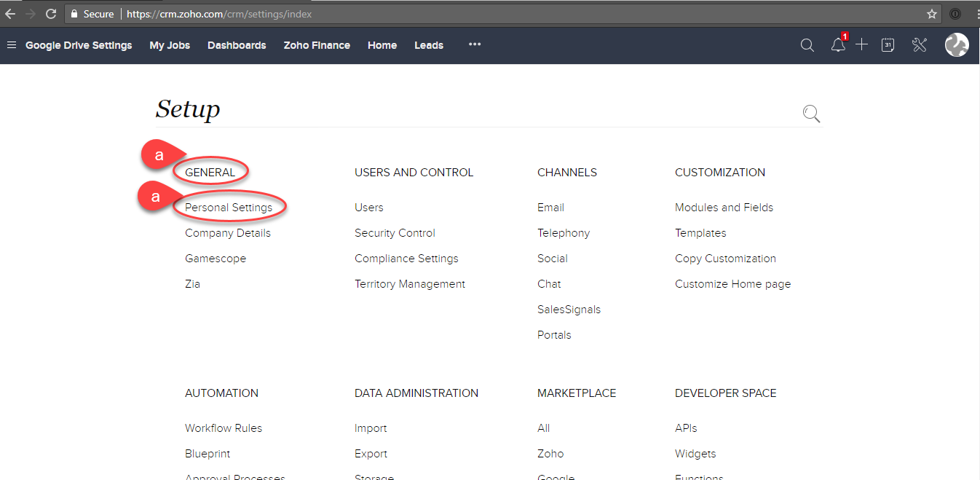Click the MARKETPLACE section heading
Viewport: 980px width, 480px height.
click(577, 393)
